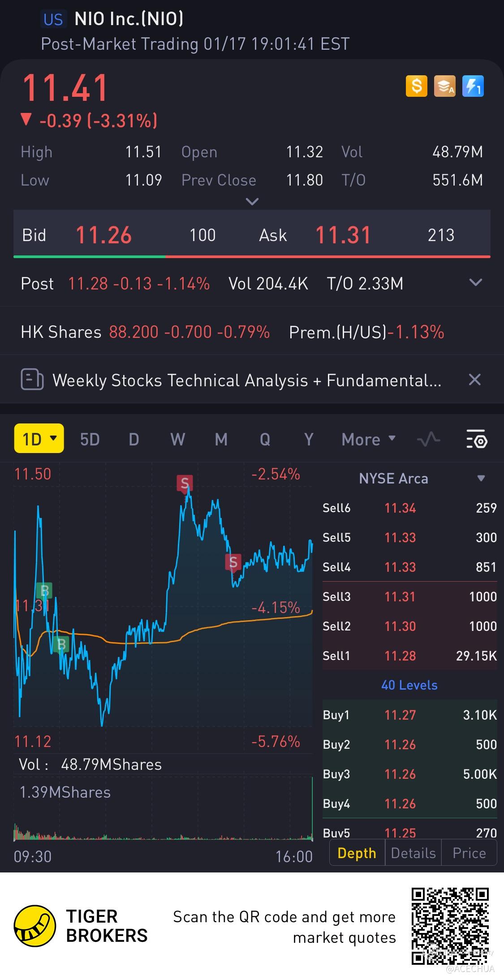504x980 pixels.
Task: Tap the upper green B buy marker
Action: (x=44, y=591)
